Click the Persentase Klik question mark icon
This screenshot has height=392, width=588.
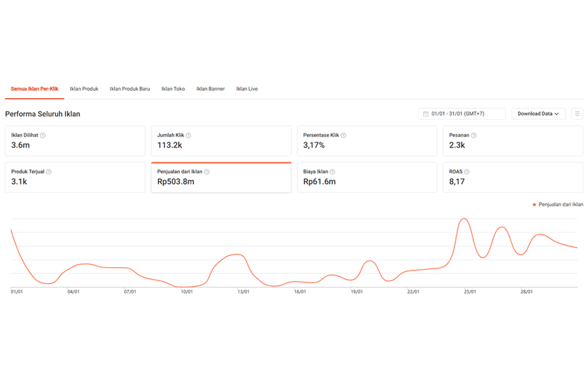coord(343,135)
